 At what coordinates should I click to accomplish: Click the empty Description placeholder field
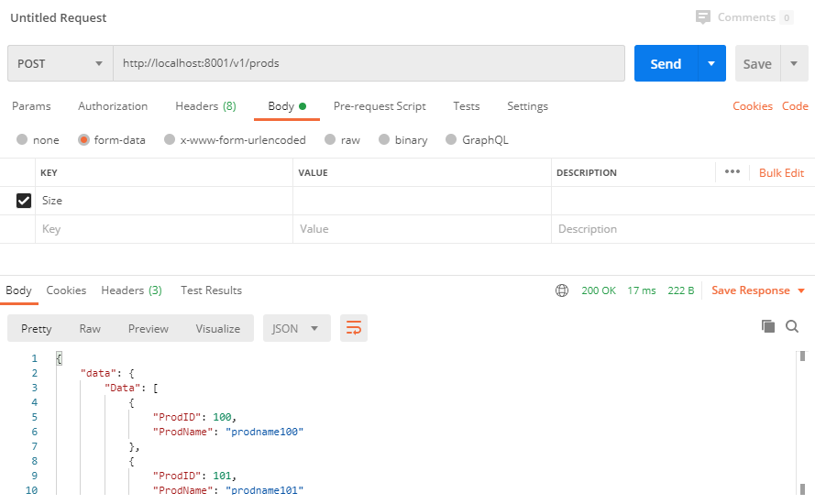coord(683,229)
